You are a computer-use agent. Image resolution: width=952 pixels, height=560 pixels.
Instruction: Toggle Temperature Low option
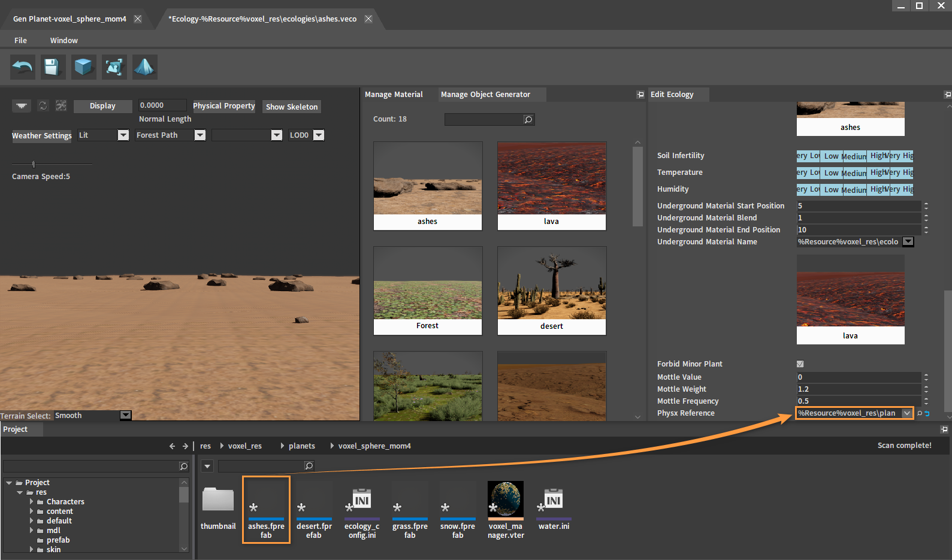(x=831, y=172)
